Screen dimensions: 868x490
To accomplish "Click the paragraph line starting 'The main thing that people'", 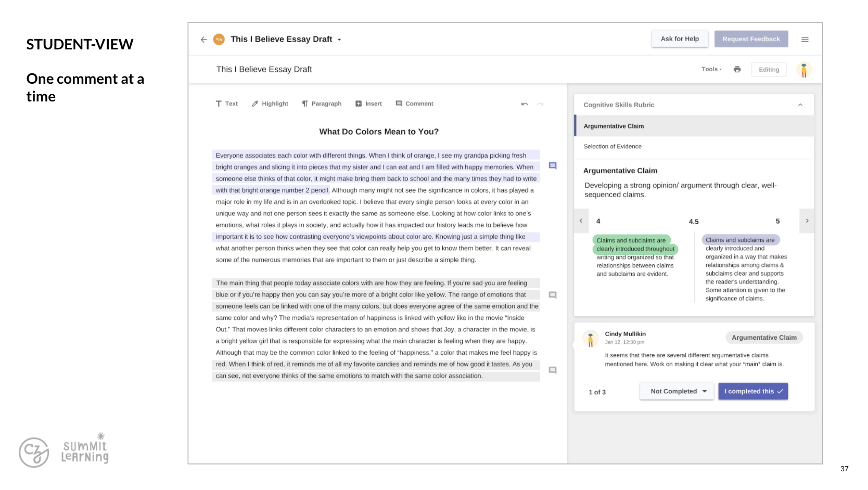I will click(x=376, y=283).
